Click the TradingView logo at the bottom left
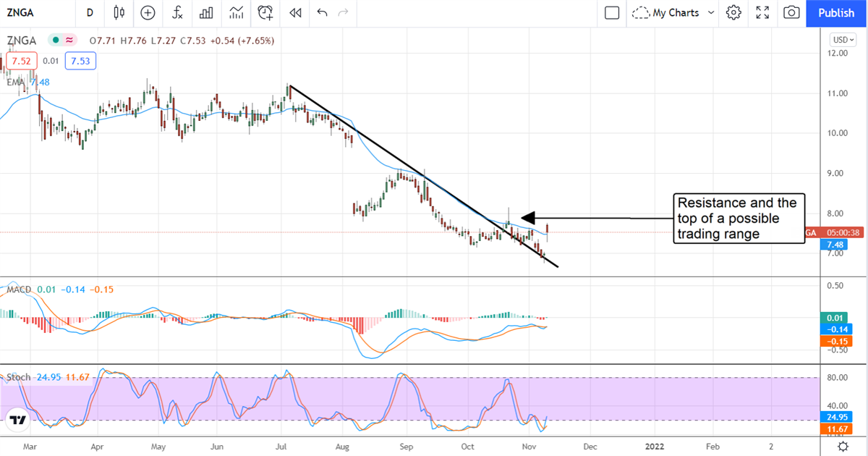Screen dimensions: 868x456 click(x=19, y=419)
